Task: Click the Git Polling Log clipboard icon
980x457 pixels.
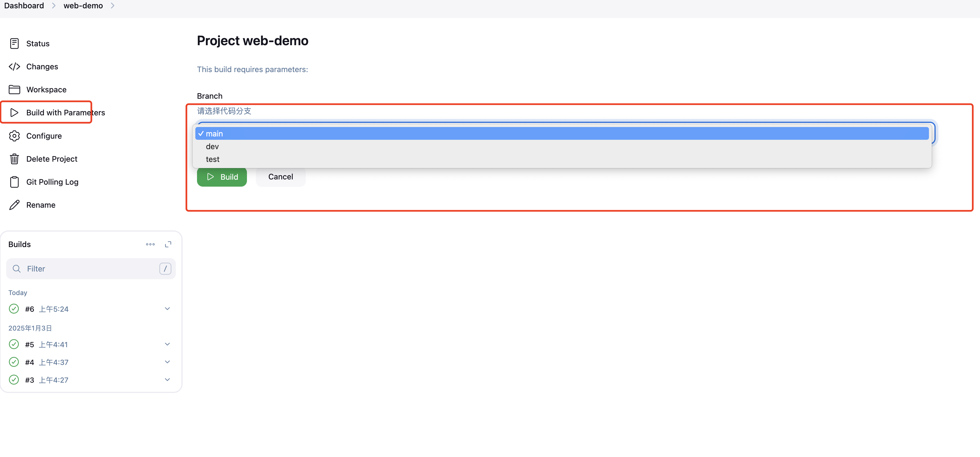Action: pos(14,182)
